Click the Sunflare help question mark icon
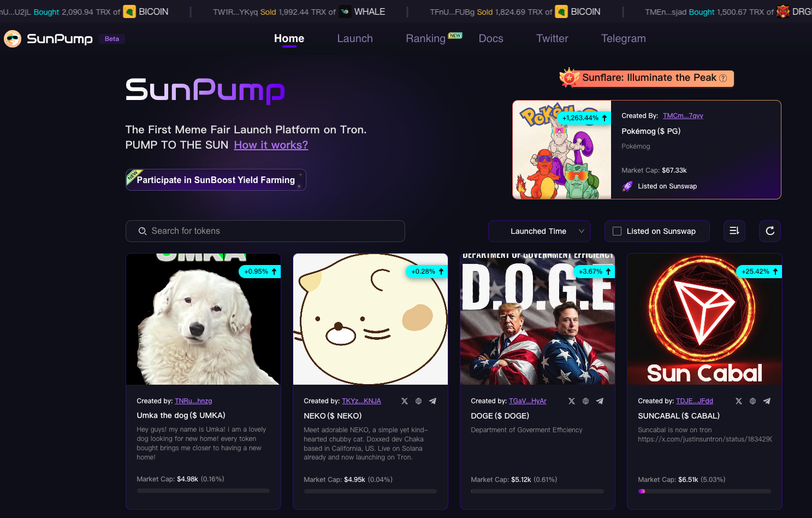812x518 pixels. coord(723,78)
